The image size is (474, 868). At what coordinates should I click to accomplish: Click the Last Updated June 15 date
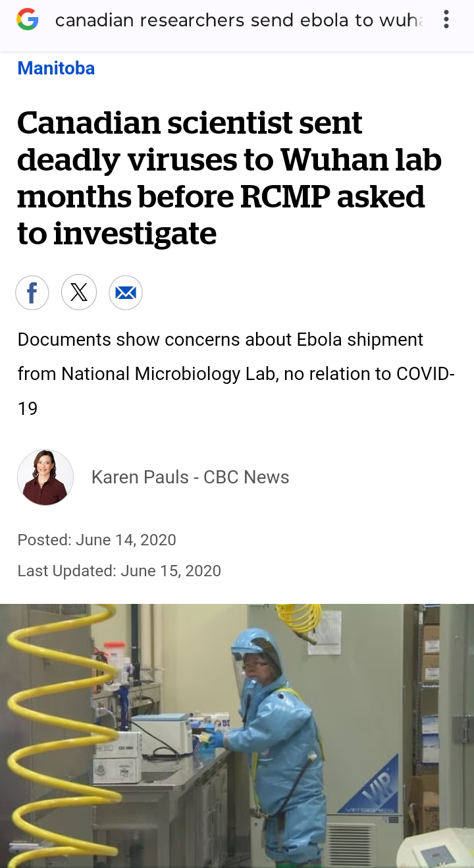point(119,570)
